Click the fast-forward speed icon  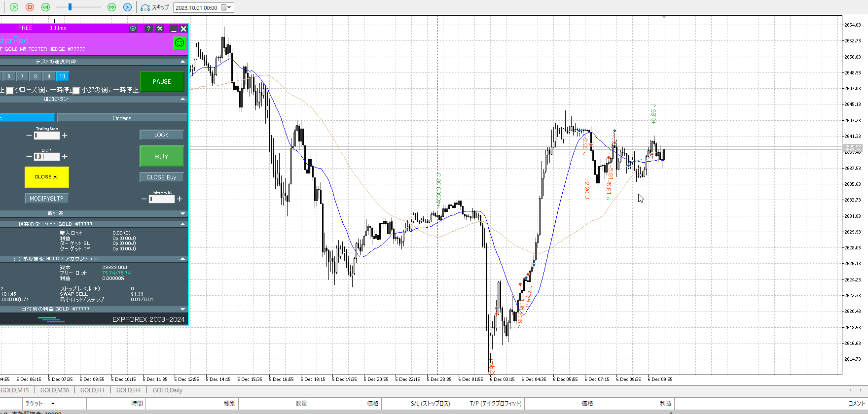click(111, 7)
